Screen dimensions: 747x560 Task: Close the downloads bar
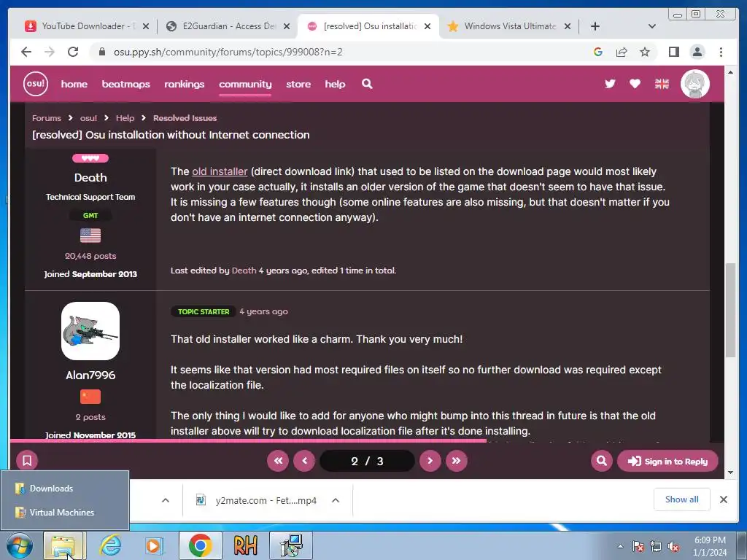coord(723,499)
